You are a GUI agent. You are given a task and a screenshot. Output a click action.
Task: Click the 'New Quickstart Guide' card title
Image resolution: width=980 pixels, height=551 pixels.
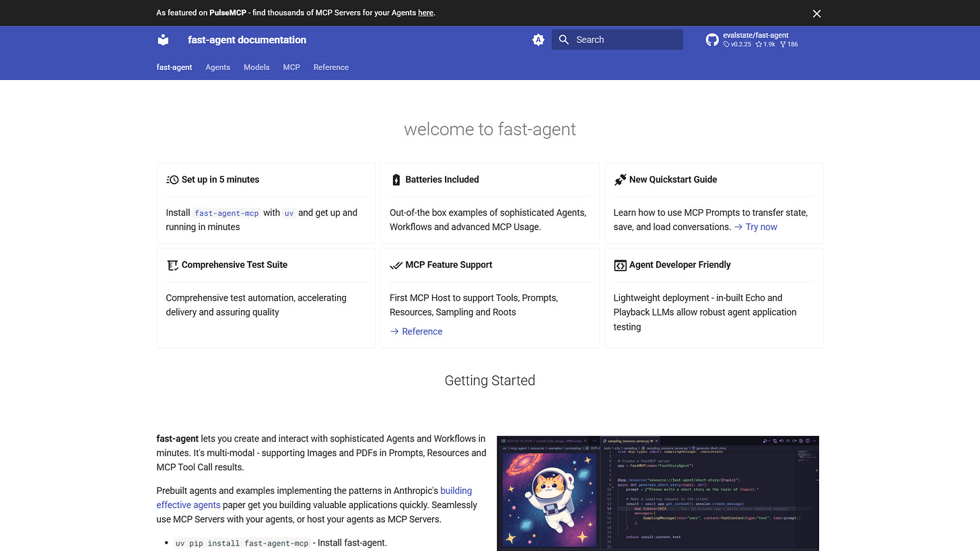coord(673,180)
